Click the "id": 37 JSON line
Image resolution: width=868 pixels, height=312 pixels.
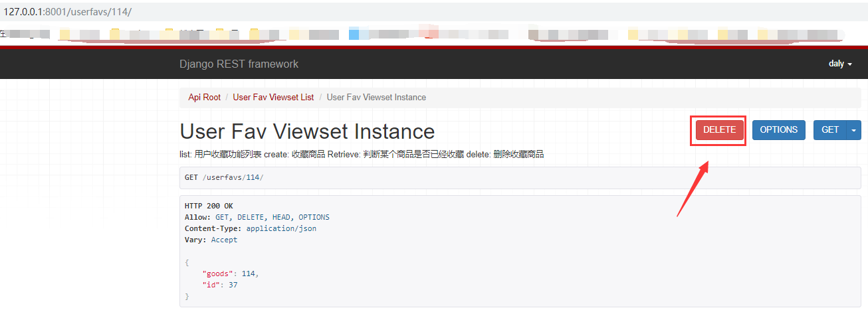tap(219, 285)
